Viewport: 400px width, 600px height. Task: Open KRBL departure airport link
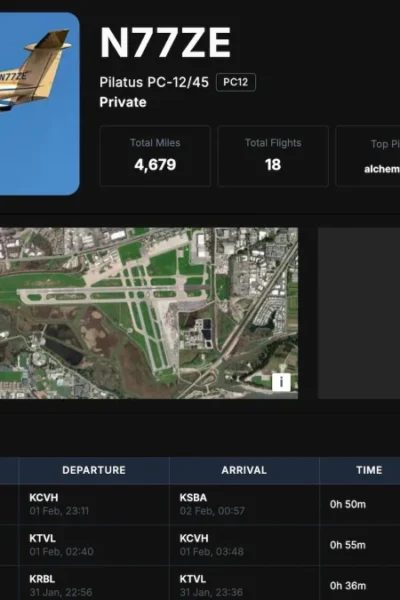42,579
